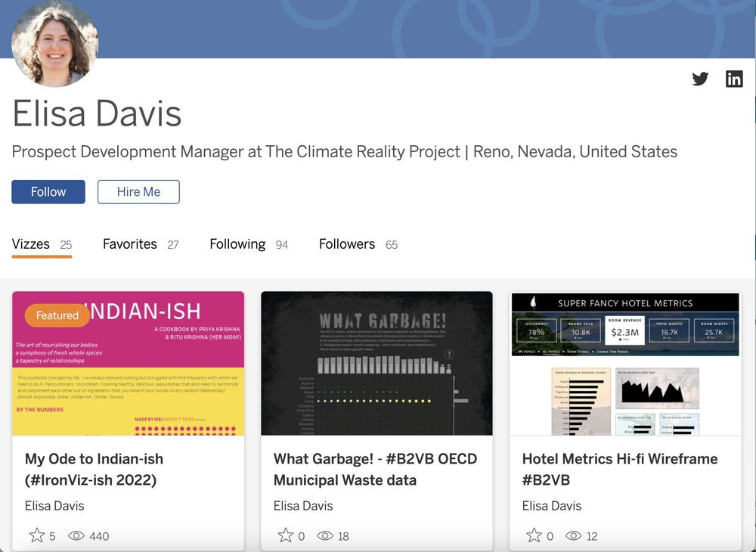Open the Following tab
The width and height of the screenshot is (756, 552).
click(x=249, y=244)
